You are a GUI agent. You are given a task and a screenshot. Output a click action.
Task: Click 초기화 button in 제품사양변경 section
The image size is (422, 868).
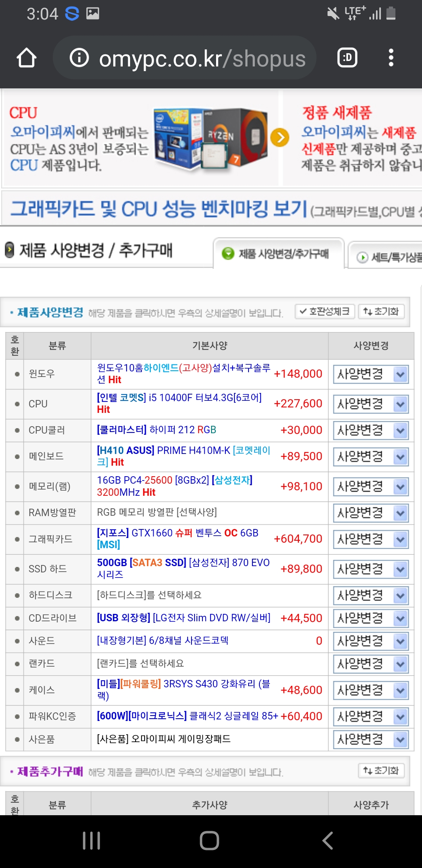[381, 312]
